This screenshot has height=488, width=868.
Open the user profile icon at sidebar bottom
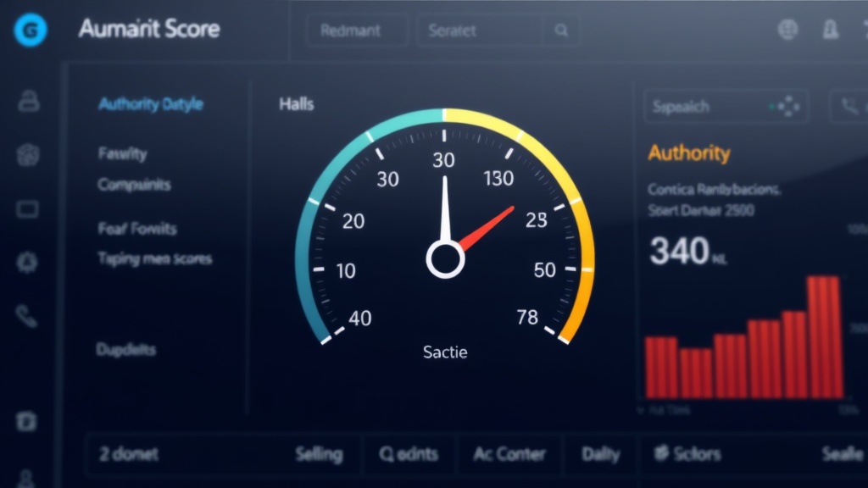tap(27, 478)
